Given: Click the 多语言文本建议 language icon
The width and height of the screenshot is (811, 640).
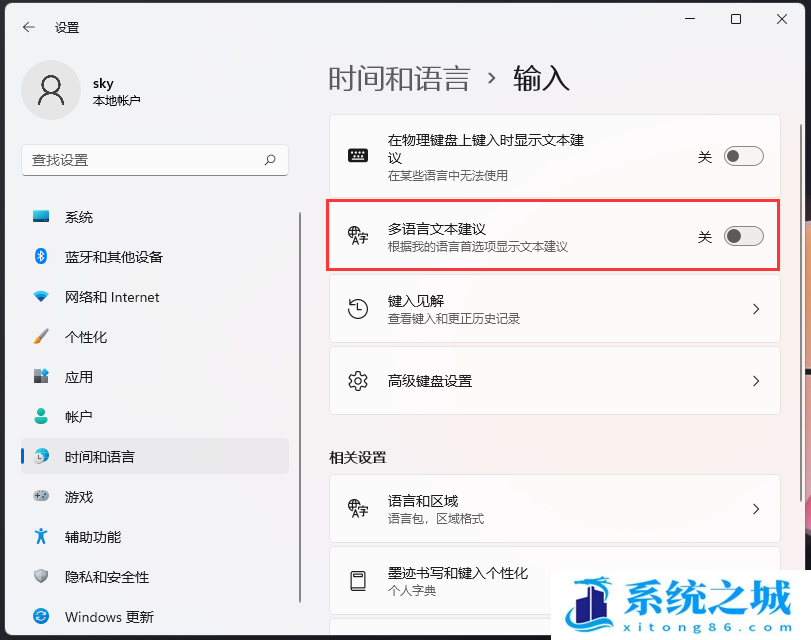Looking at the screenshot, I should 358,235.
